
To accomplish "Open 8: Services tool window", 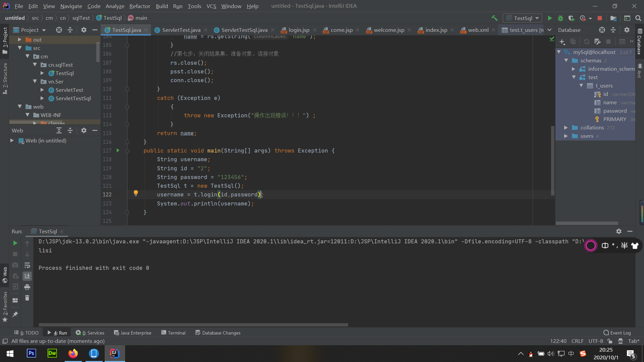I will (x=90, y=333).
